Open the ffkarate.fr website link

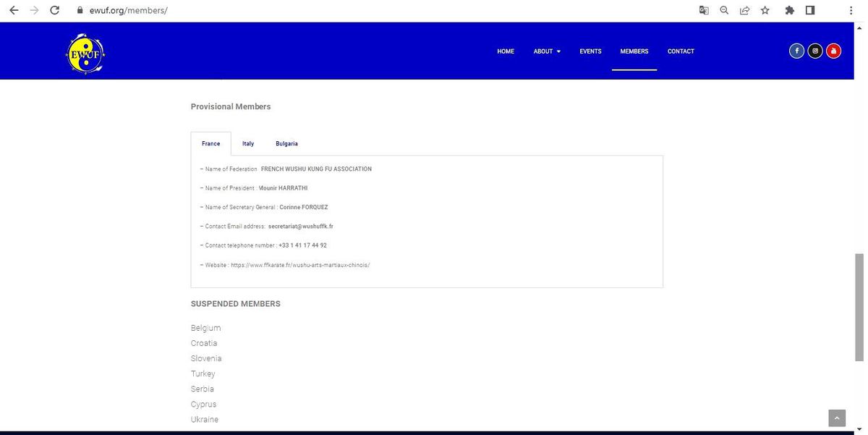(x=300, y=265)
